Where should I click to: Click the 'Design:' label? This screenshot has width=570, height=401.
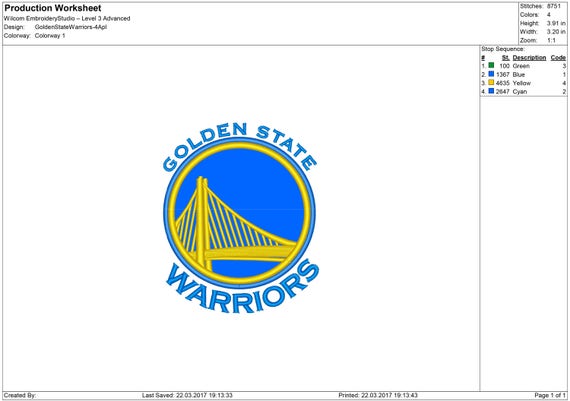point(14,27)
